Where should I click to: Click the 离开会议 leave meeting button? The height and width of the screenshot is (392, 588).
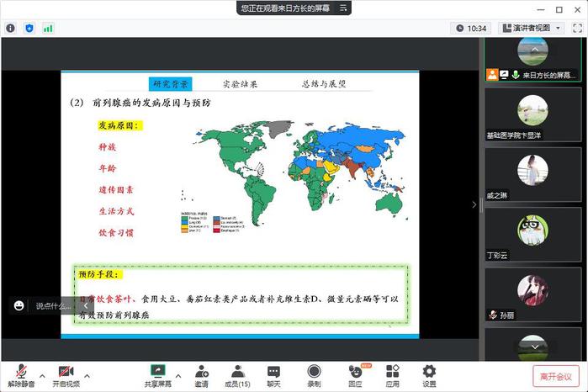tap(555, 376)
